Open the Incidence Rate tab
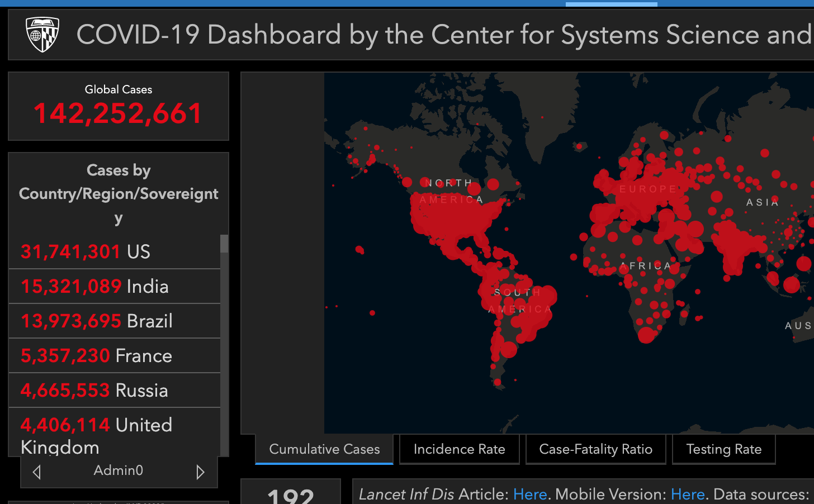 [x=460, y=449]
